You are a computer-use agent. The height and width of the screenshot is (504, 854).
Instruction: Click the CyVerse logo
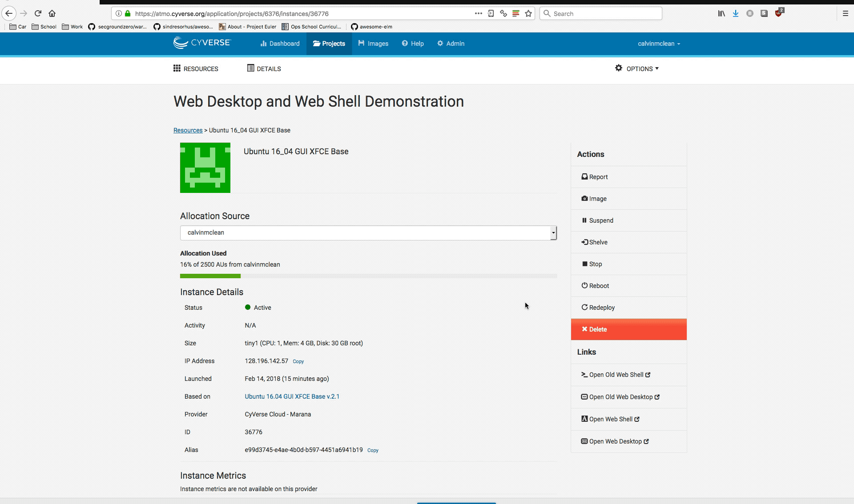coord(202,43)
